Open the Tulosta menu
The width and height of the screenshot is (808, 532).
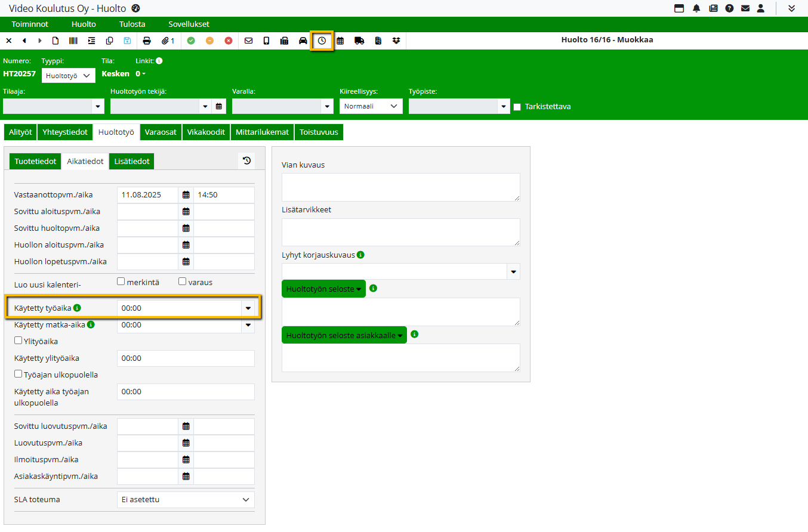(132, 24)
